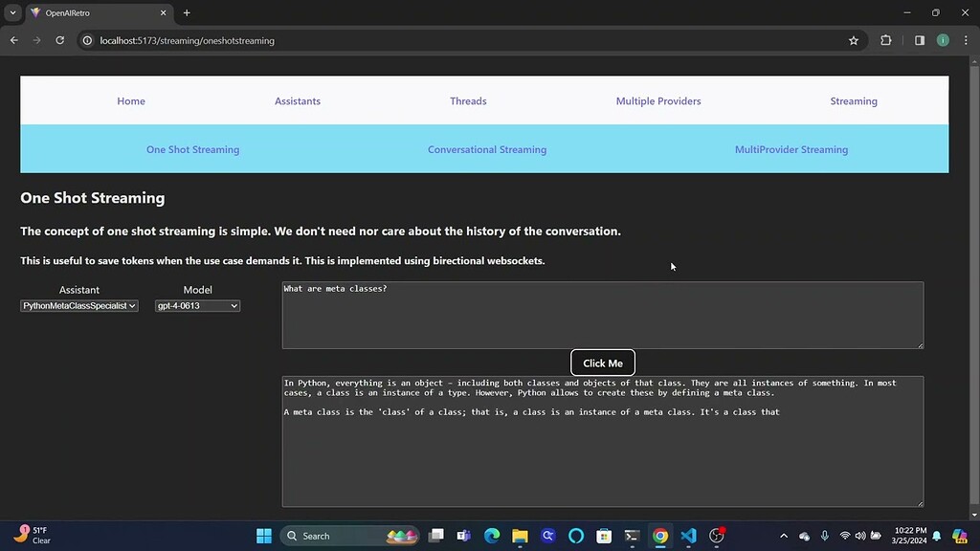Open Microsoft Store from the taskbar
Viewport: 980px width, 551px height.
pos(603,536)
